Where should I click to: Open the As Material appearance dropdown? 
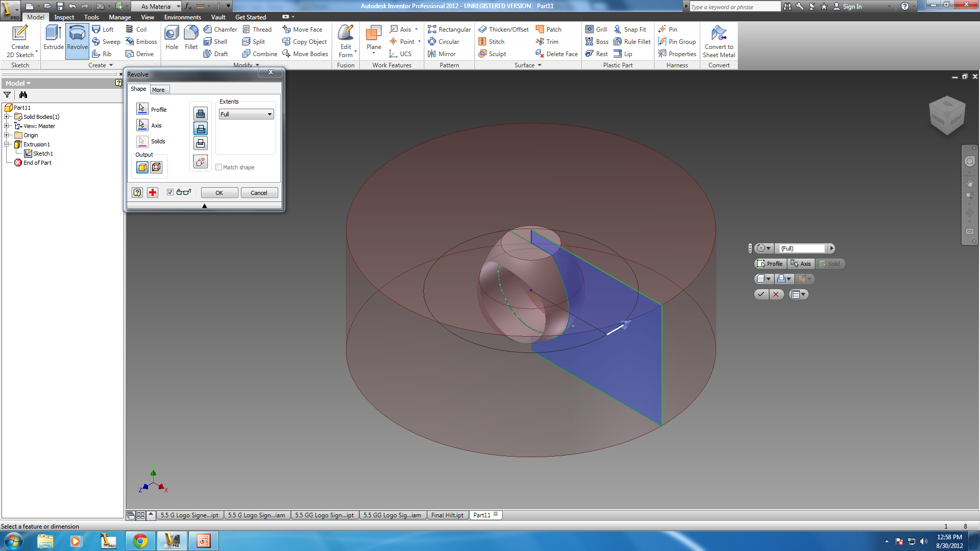156,6
